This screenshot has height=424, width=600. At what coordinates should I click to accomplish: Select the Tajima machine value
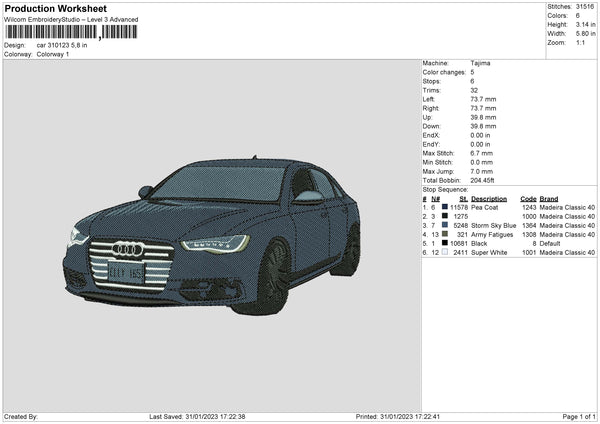coord(481,63)
